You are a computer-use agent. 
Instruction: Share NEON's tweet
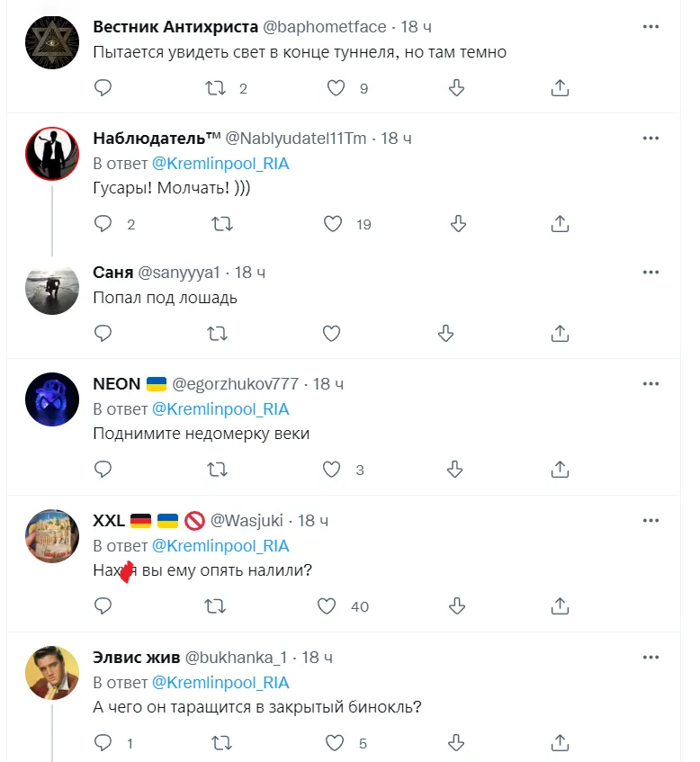pyautogui.click(x=560, y=469)
